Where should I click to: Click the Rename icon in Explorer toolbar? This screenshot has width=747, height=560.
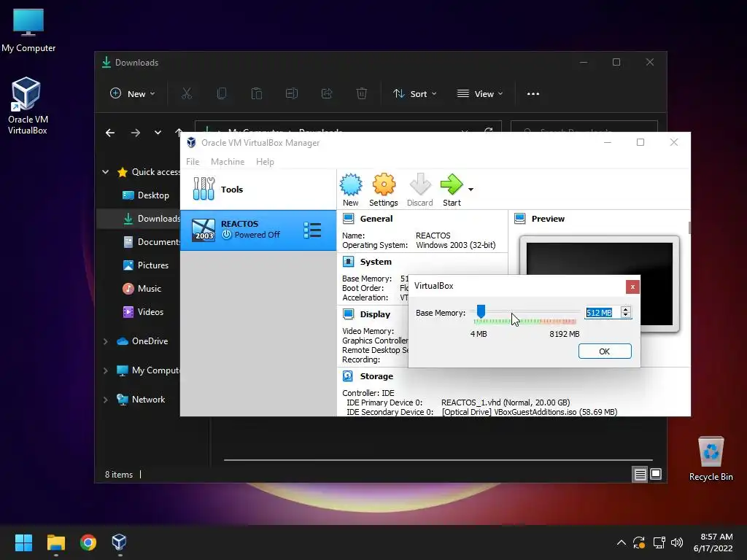point(292,94)
